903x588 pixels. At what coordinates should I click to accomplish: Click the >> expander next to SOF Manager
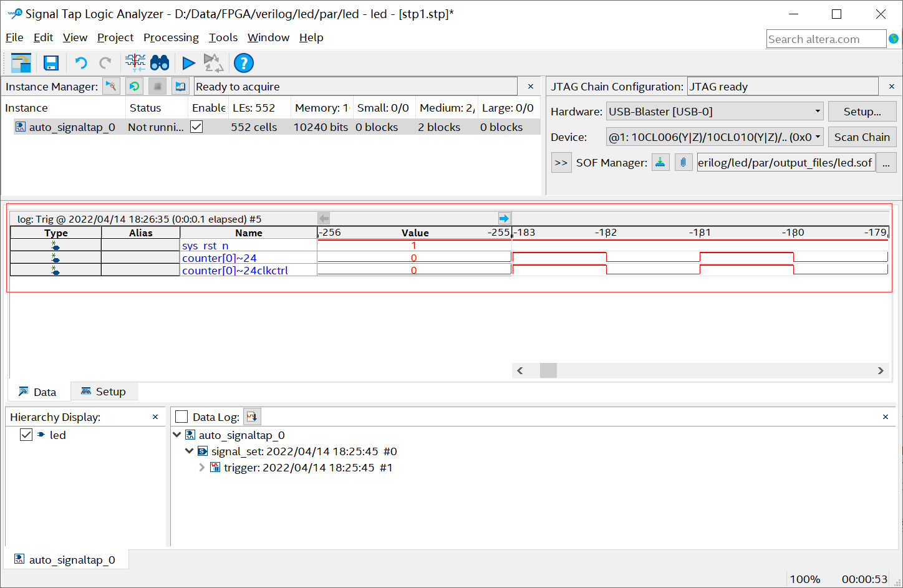561,163
